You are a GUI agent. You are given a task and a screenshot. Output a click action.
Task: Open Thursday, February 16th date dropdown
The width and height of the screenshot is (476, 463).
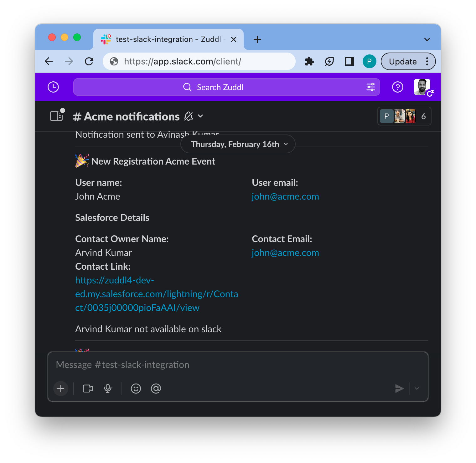pyautogui.click(x=238, y=144)
